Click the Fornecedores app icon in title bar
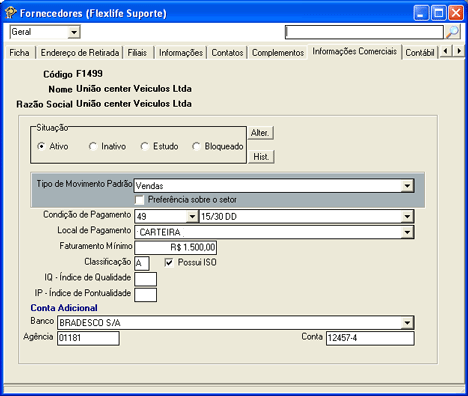This screenshot has width=468, height=396. pos(10,13)
